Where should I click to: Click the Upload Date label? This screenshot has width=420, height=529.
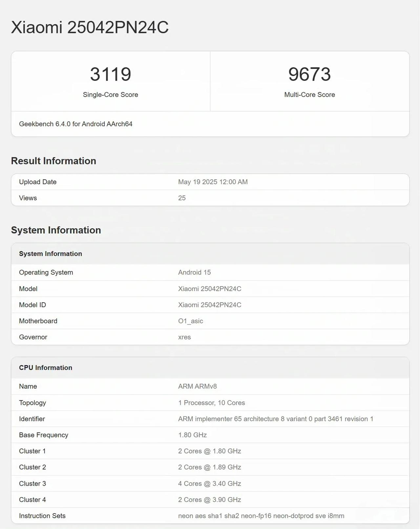[38, 182]
